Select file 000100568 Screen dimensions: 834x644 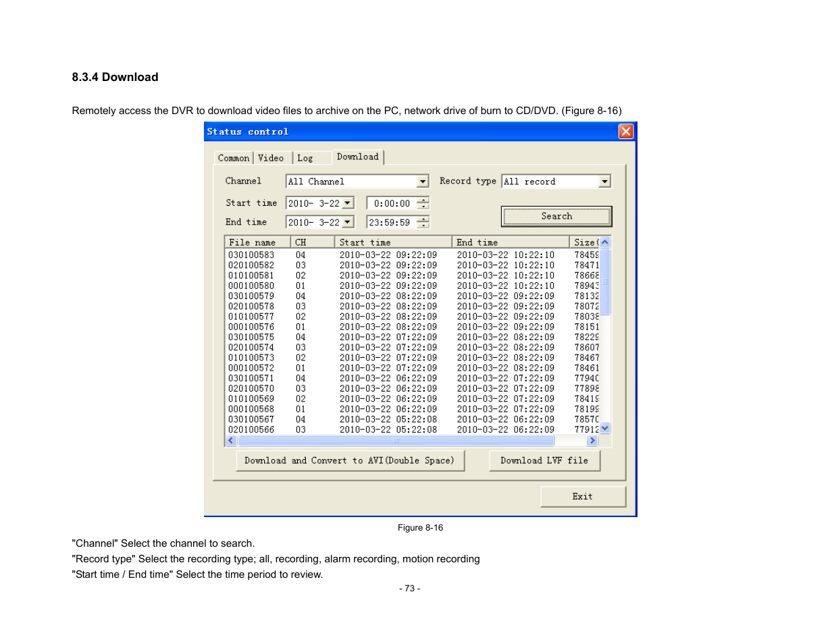pos(251,409)
